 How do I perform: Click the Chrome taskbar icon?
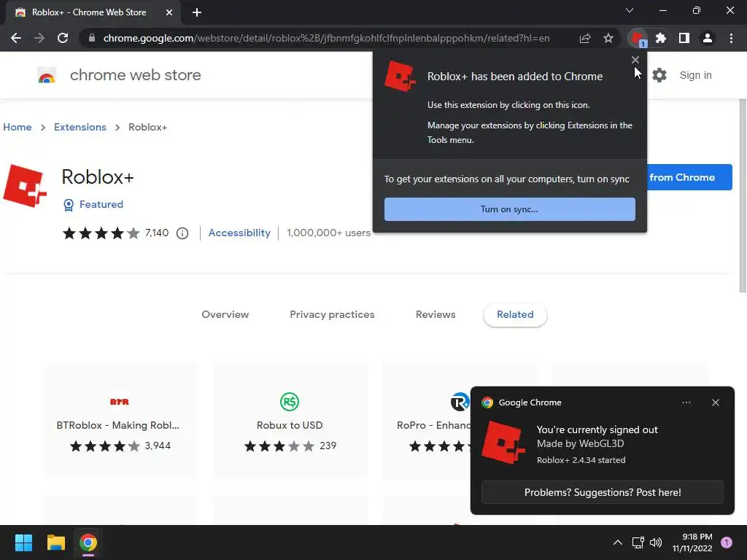point(88,542)
